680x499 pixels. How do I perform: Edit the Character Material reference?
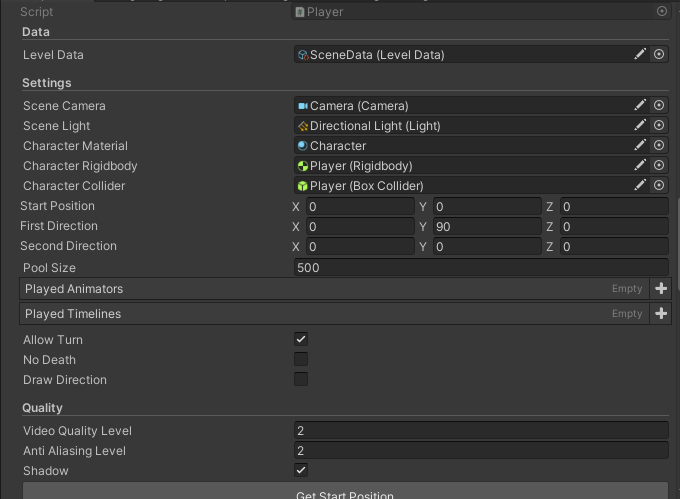coord(640,145)
